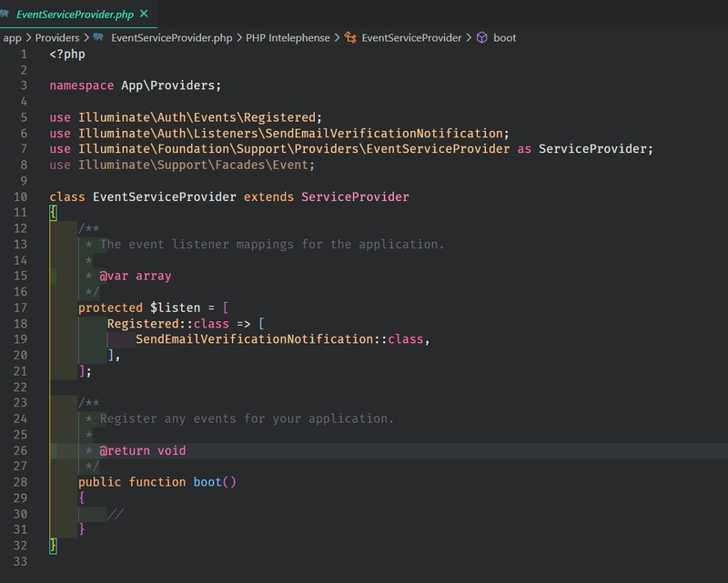Click 'ServiceProvider' parent class on line 10
The image size is (728, 583).
(x=355, y=196)
